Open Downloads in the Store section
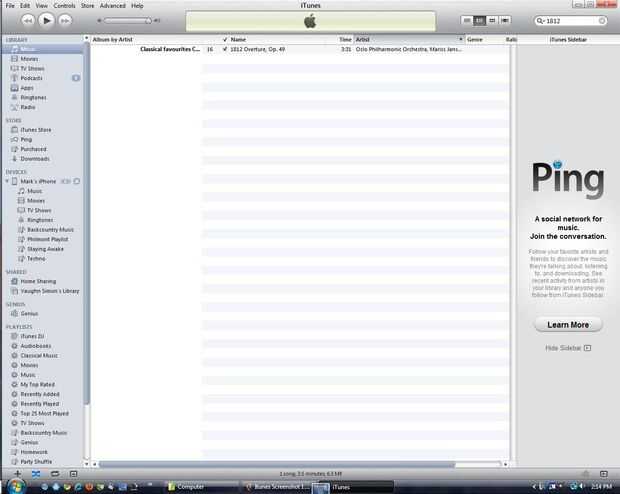The image size is (620, 494). click(35, 159)
